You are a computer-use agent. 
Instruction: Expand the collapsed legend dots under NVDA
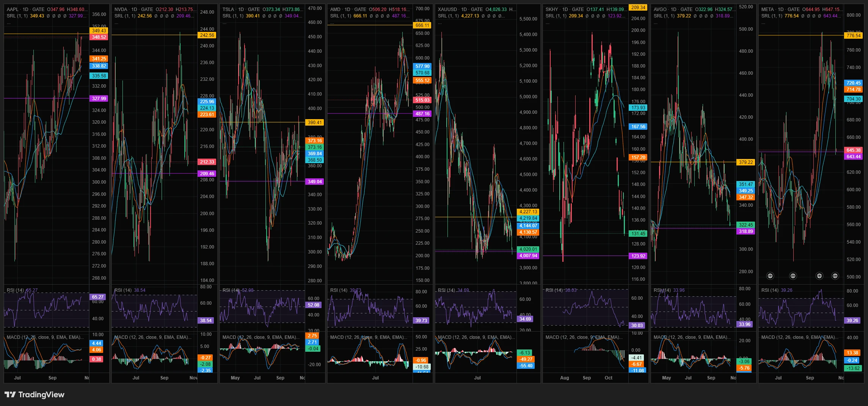coord(116,23)
